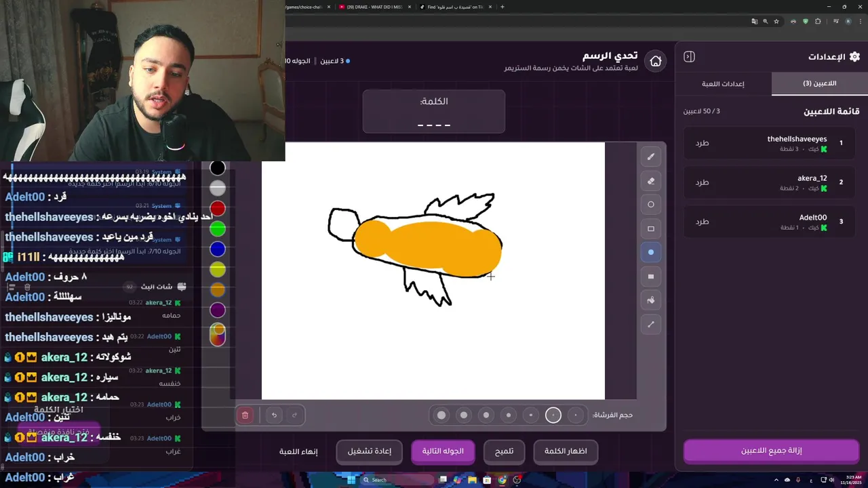Screen dimensions: 868x488
Task: Select the middle brush size dot
Action: click(509, 415)
